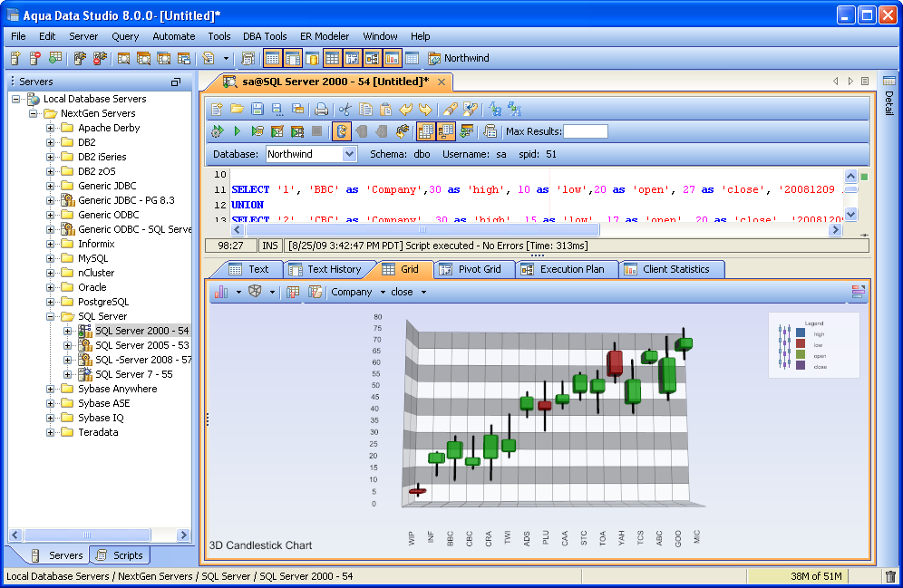
Task: Click the purple 'close' legend swatch
Action: point(801,366)
